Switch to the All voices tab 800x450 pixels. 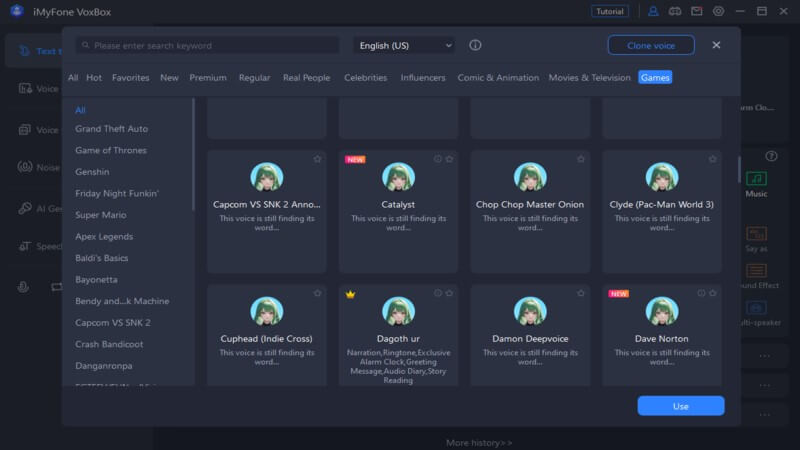(73, 78)
